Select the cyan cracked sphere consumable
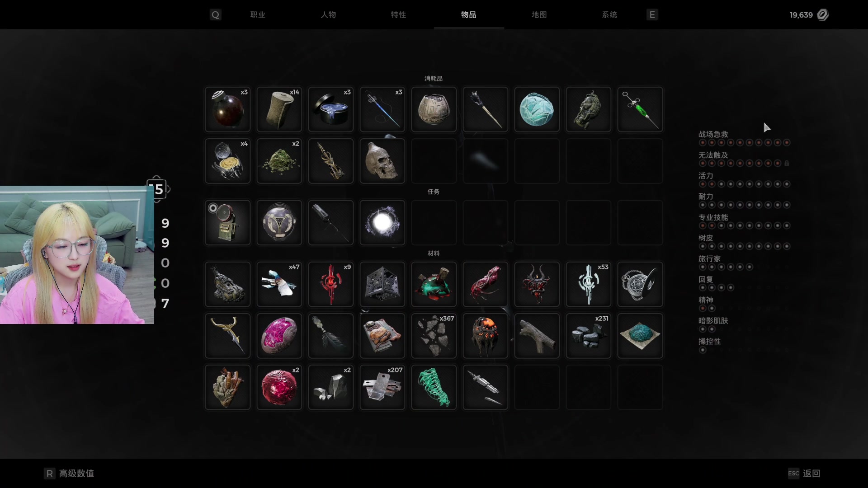Image resolution: width=868 pixels, height=488 pixels. click(537, 110)
